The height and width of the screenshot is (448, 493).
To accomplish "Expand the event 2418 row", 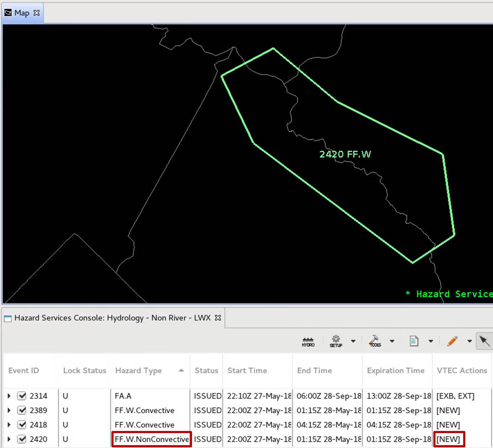I will point(9,425).
